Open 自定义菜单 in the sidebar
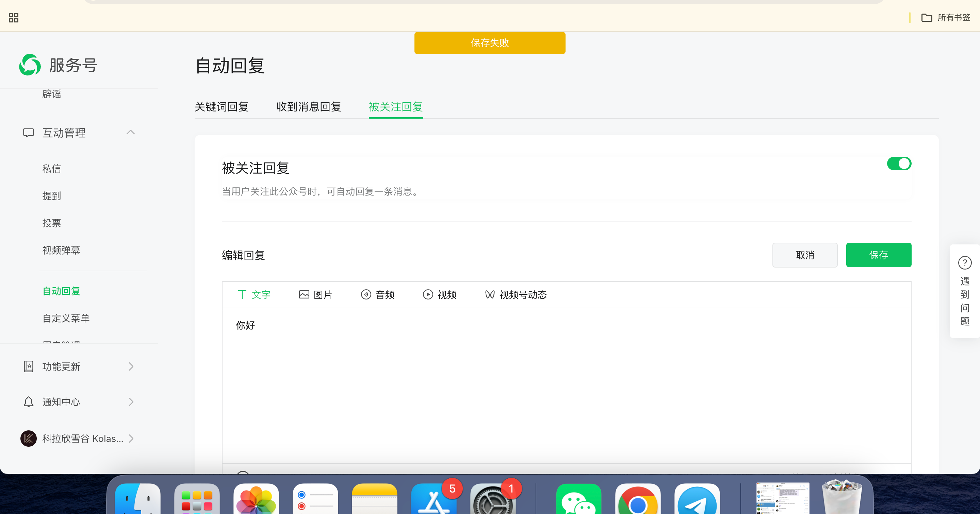The width and height of the screenshot is (980, 514). click(66, 318)
